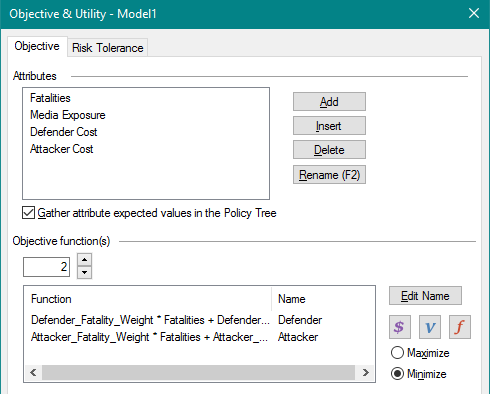Select the Minimize radio button

click(x=397, y=374)
